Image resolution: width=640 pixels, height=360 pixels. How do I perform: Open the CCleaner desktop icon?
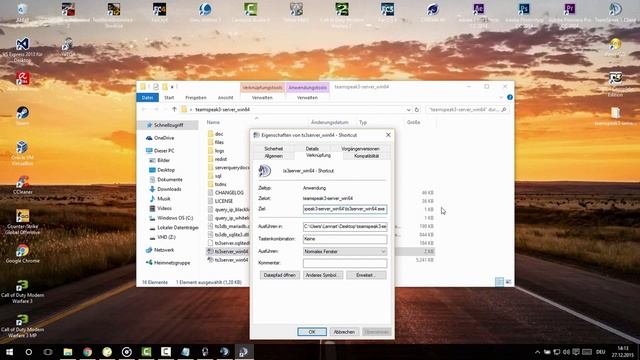tap(22, 184)
